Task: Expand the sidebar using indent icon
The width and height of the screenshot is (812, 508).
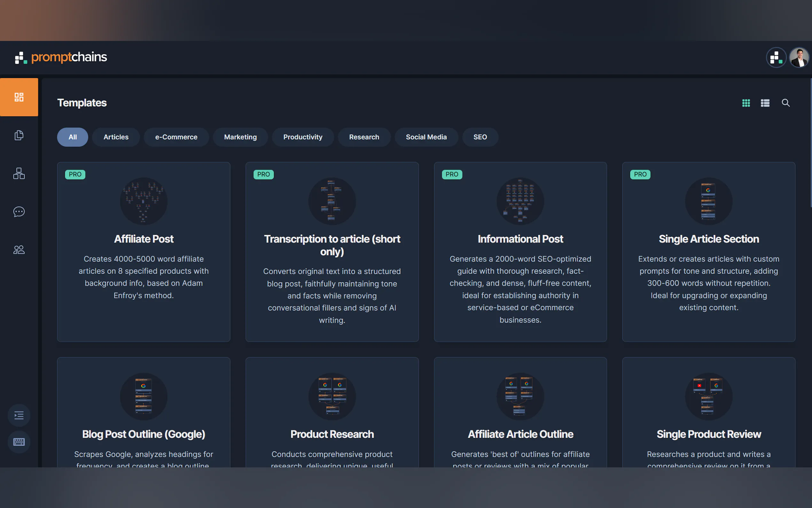Action: click(x=19, y=415)
